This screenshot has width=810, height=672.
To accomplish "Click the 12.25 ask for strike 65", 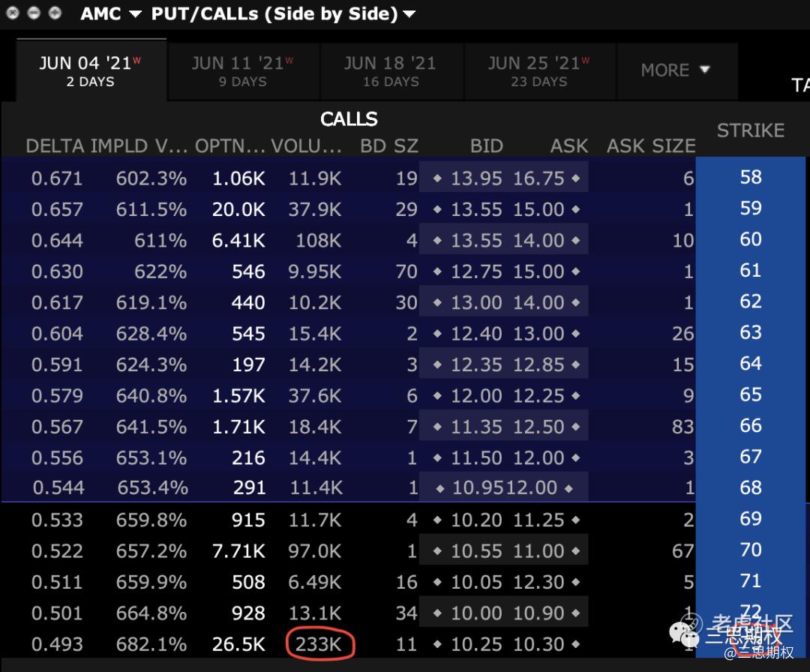I will tap(538, 396).
